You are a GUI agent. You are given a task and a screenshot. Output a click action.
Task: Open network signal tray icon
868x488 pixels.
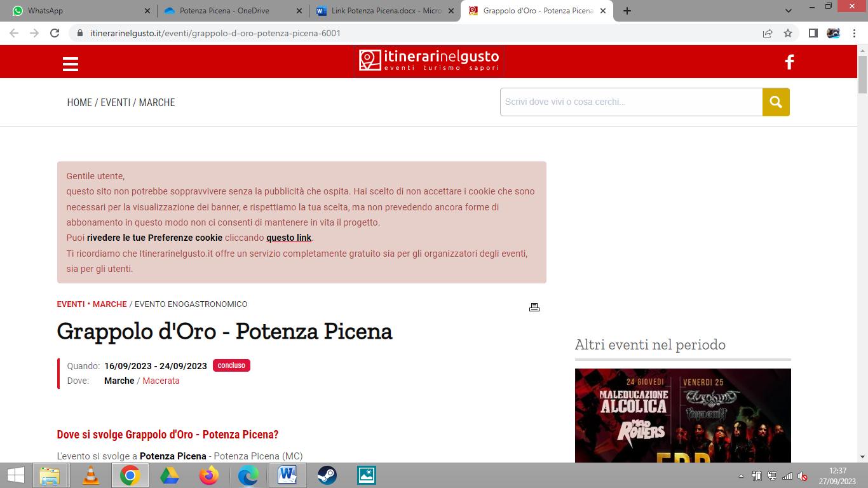(x=787, y=476)
